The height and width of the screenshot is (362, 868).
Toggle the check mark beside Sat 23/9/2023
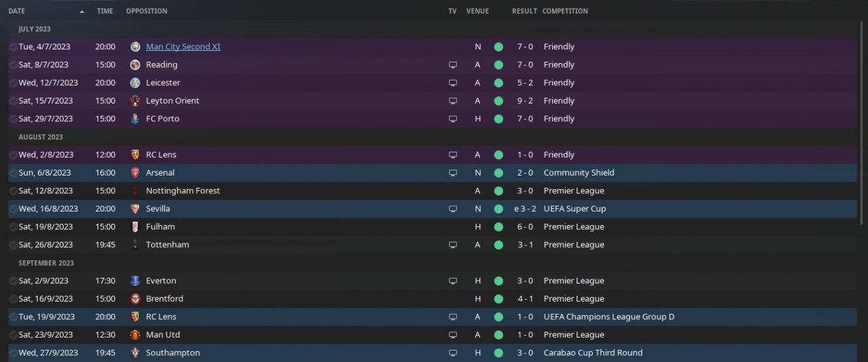pyautogui.click(x=13, y=335)
